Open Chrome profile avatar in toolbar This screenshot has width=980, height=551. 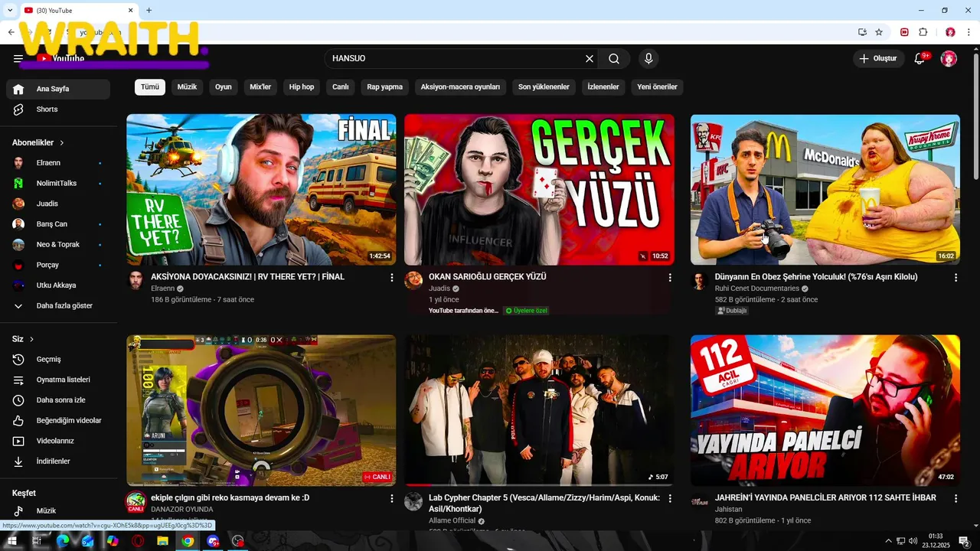pos(950,32)
